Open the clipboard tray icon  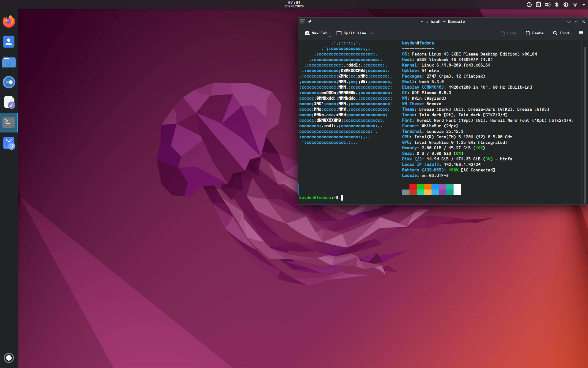(x=538, y=5)
